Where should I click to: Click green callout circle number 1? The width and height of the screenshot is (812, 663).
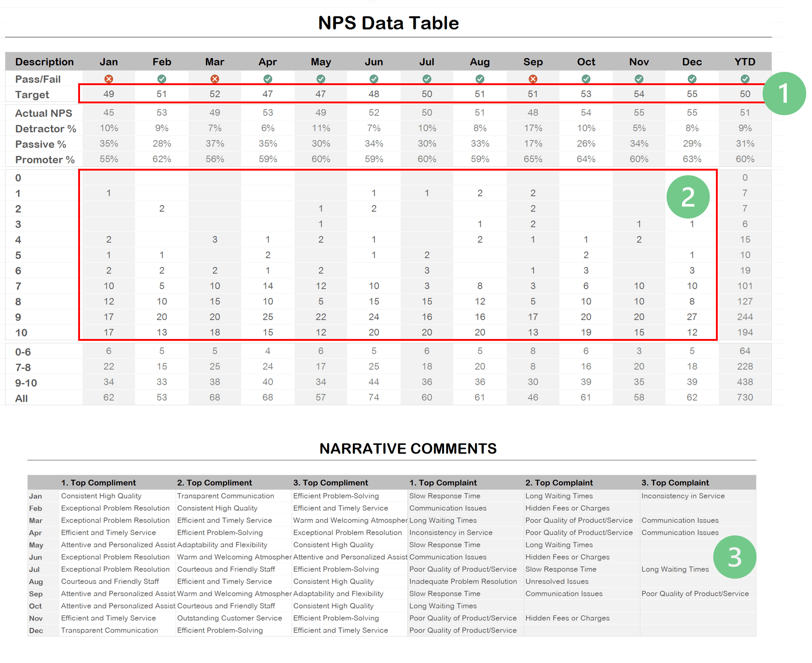tap(784, 93)
